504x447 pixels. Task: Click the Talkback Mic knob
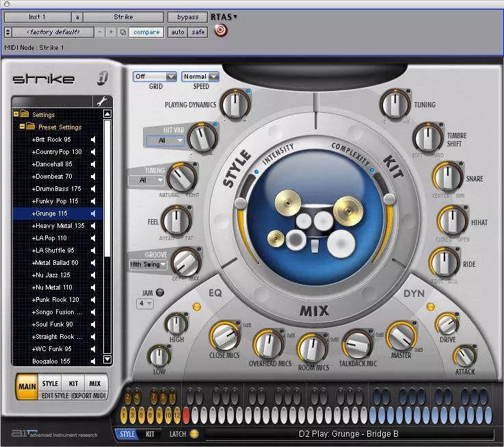(x=357, y=344)
